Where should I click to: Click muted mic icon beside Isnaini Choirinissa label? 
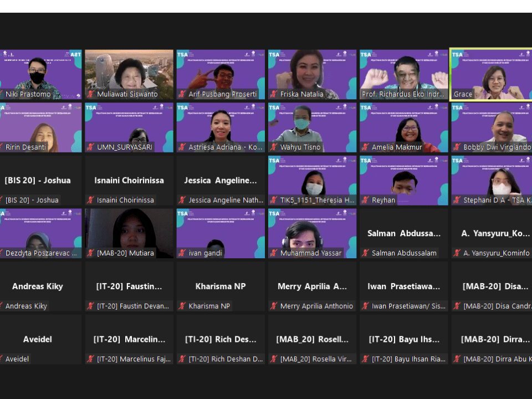coord(90,200)
